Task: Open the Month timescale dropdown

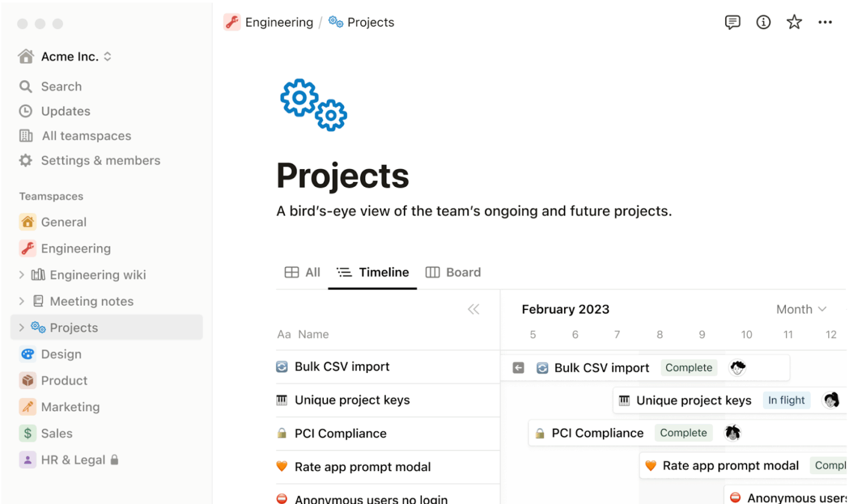Action: [x=801, y=309]
